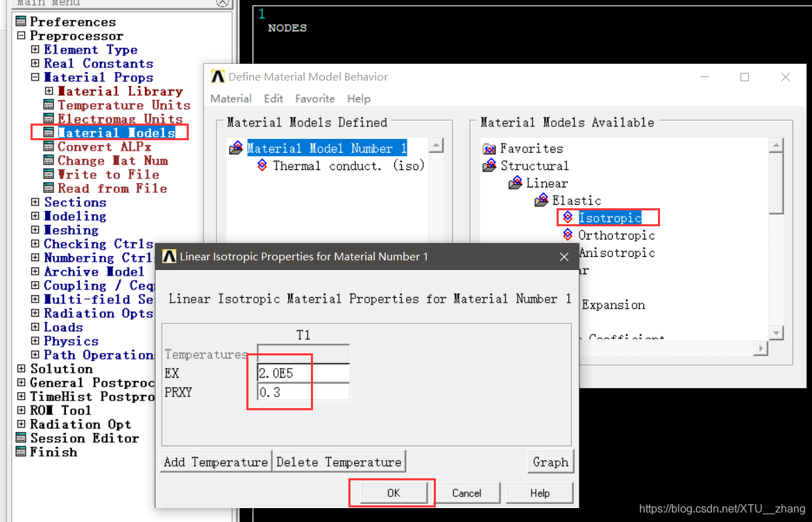Screen dimensions: 812x522
Task: Expand the Archive Model node
Action: click(x=35, y=272)
